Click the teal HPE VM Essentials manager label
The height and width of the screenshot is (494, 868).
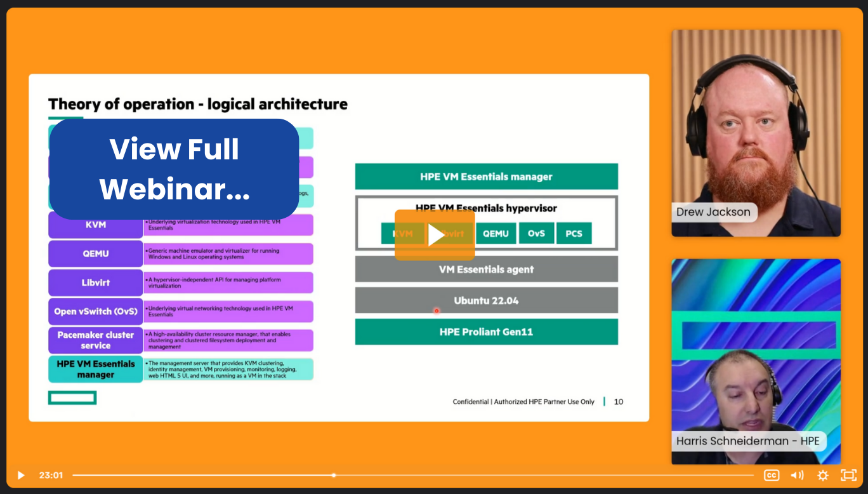pos(96,370)
